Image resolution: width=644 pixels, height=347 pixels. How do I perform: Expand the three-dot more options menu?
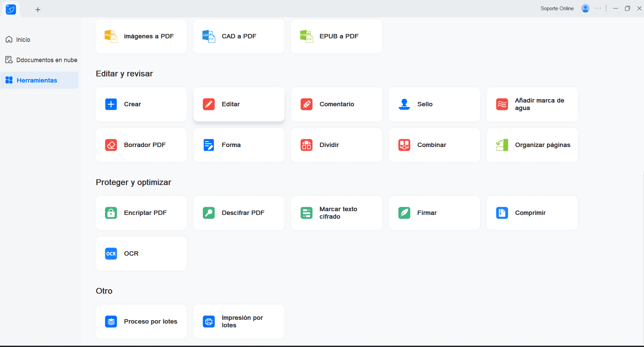[598, 8]
